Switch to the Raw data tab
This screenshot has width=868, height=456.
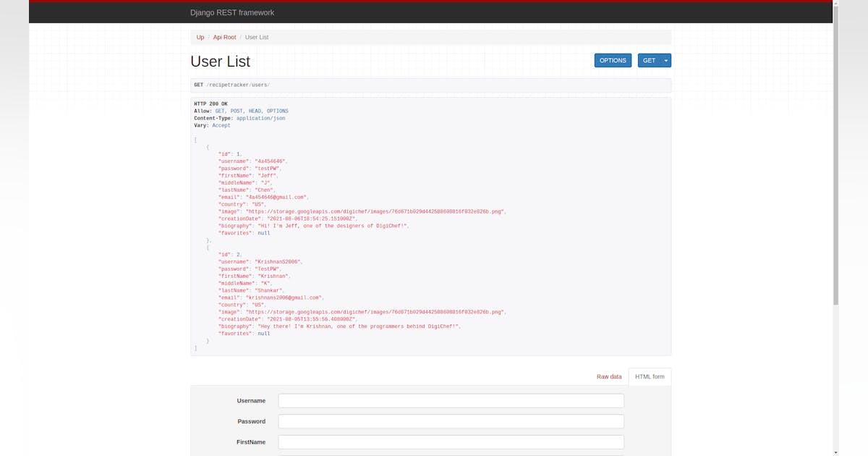click(x=608, y=376)
